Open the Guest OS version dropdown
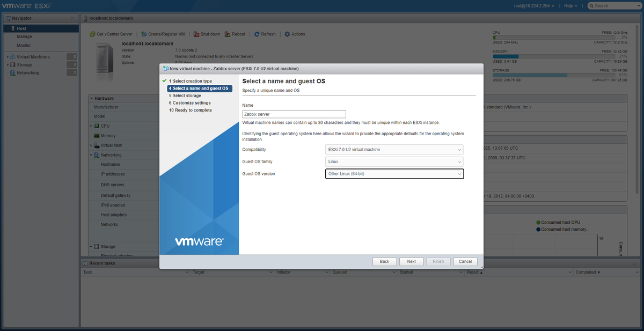Image resolution: width=644 pixels, height=331 pixels. [x=394, y=174]
